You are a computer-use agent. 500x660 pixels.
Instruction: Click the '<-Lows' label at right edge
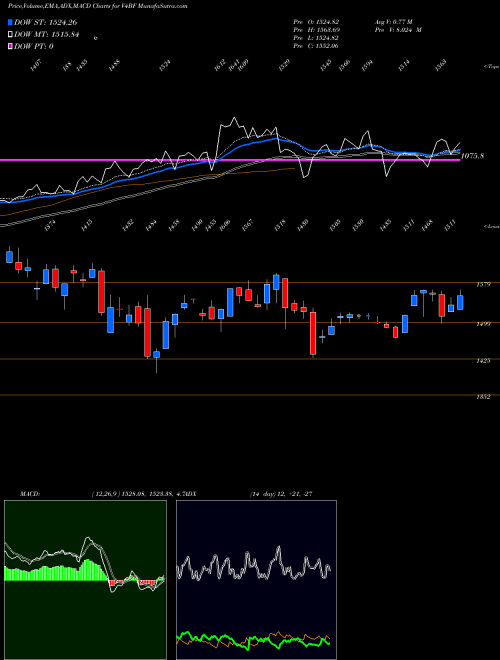[x=491, y=226]
